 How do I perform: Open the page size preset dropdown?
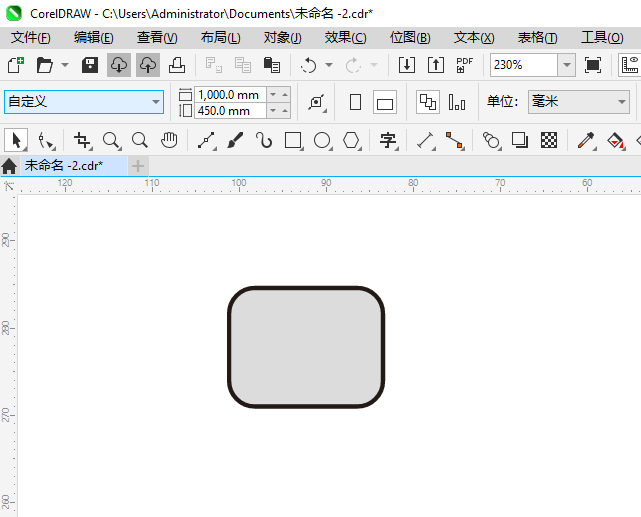coord(156,102)
